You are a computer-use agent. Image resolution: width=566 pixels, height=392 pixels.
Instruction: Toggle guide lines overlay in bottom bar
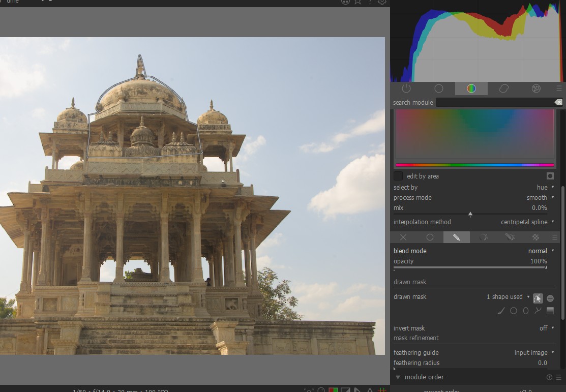click(x=382, y=390)
